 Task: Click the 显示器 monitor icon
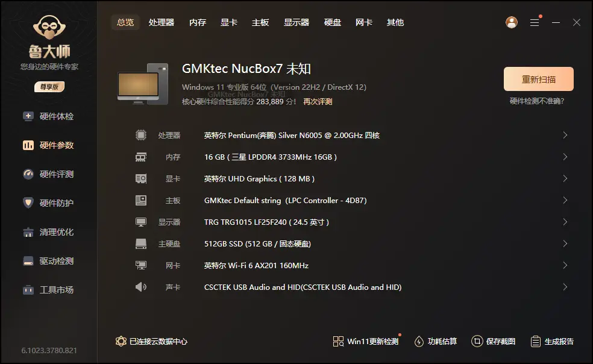pyautogui.click(x=140, y=222)
